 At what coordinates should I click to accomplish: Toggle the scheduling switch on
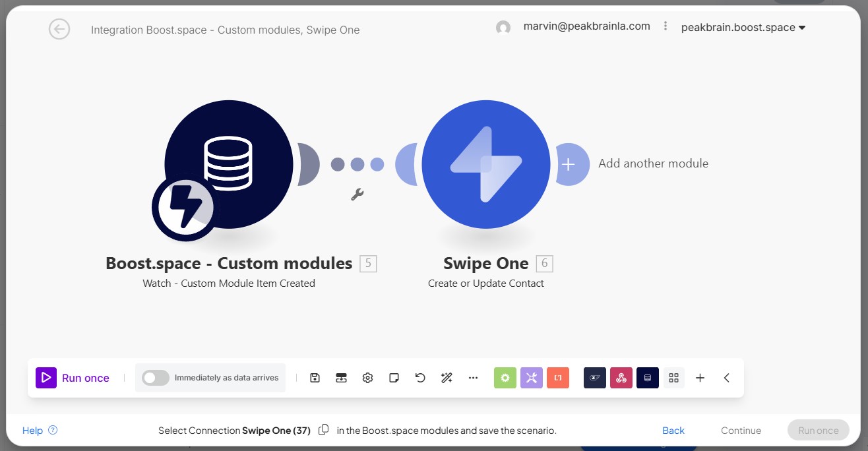click(156, 378)
